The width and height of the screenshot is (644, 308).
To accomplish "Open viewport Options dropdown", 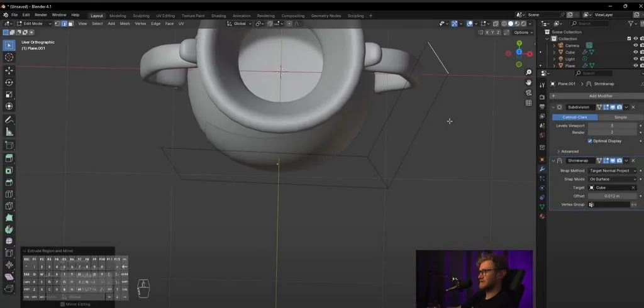I will [523, 33].
